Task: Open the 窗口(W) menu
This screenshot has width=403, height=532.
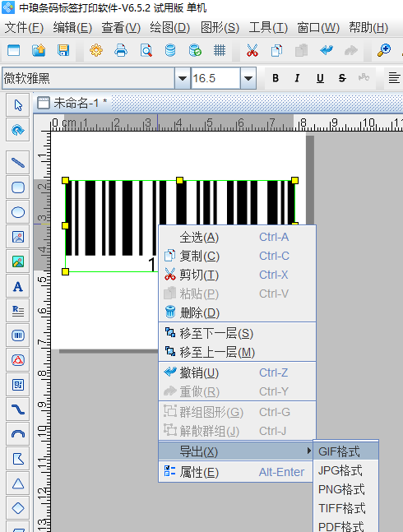Action: 318,28
